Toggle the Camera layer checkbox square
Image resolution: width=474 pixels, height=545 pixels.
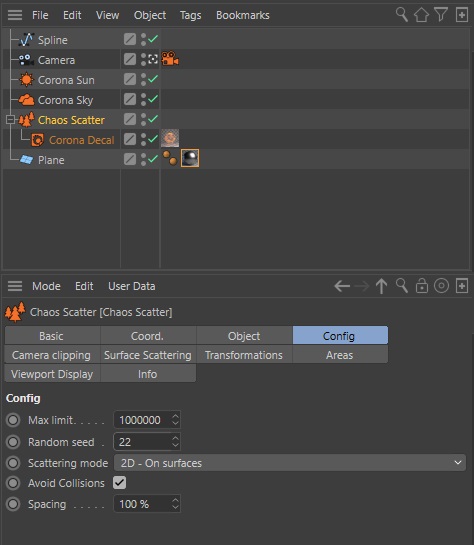click(130, 59)
